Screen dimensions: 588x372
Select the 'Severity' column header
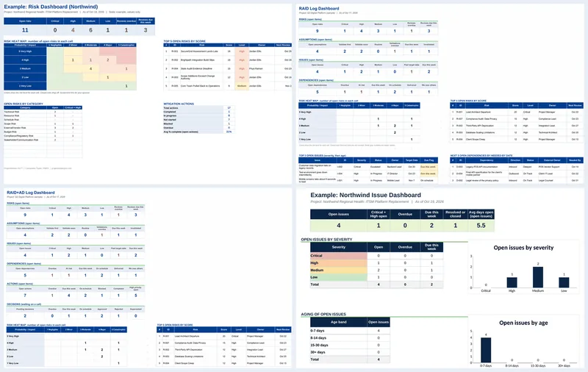click(x=338, y=247)
